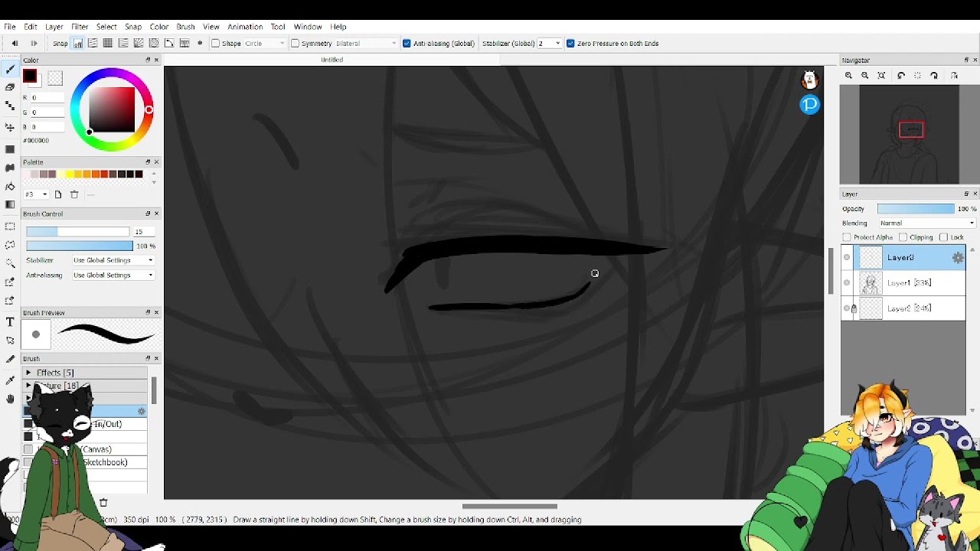Zoom out using the Navigator magnifier minus
The height and width of the screenshot is (551, 980).
coord(865,76)
